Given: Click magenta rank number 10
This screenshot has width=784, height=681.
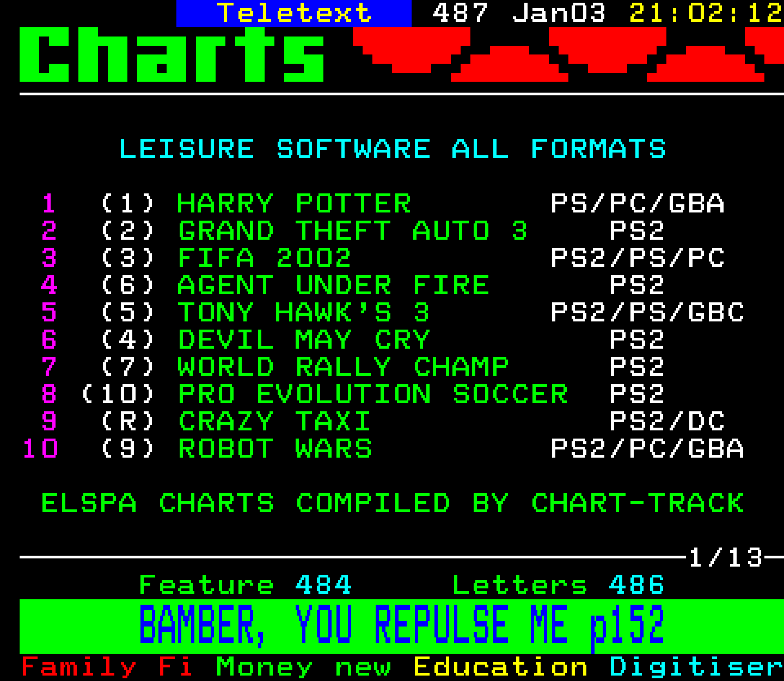Looking at the screenshot, I should 40,449.
